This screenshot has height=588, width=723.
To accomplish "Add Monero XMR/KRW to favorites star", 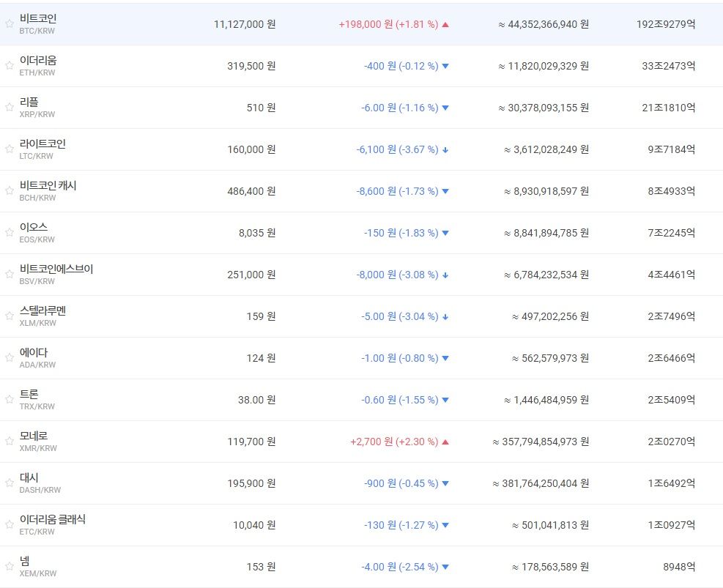I will [x=9, y=441].
